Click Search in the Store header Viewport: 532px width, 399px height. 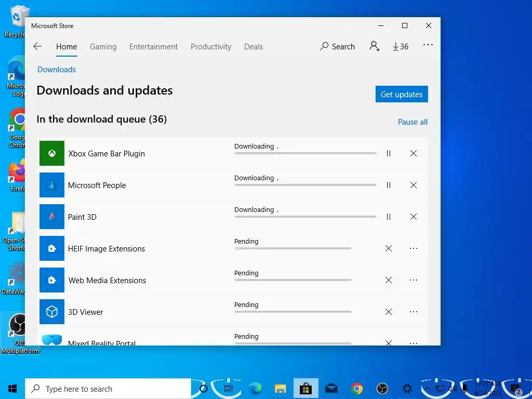[x=337, y=46]
